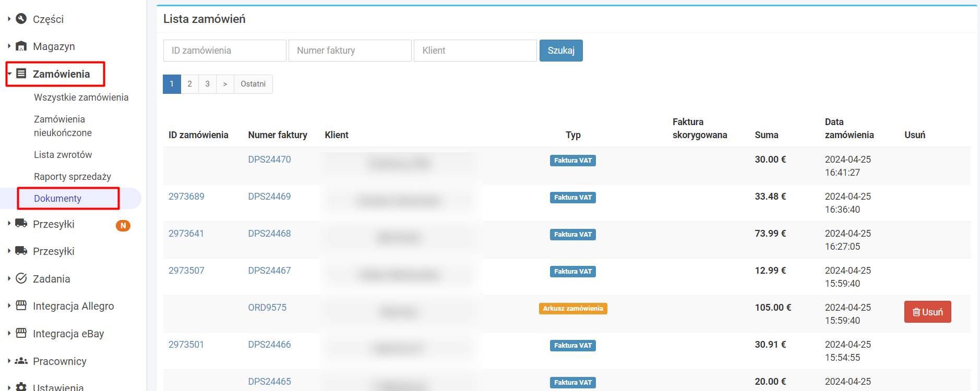The height and width of the screenshot is (391, 980).
Task: Open invoice DPS24465
Action: pyautogui.click(x=269, y=382)
